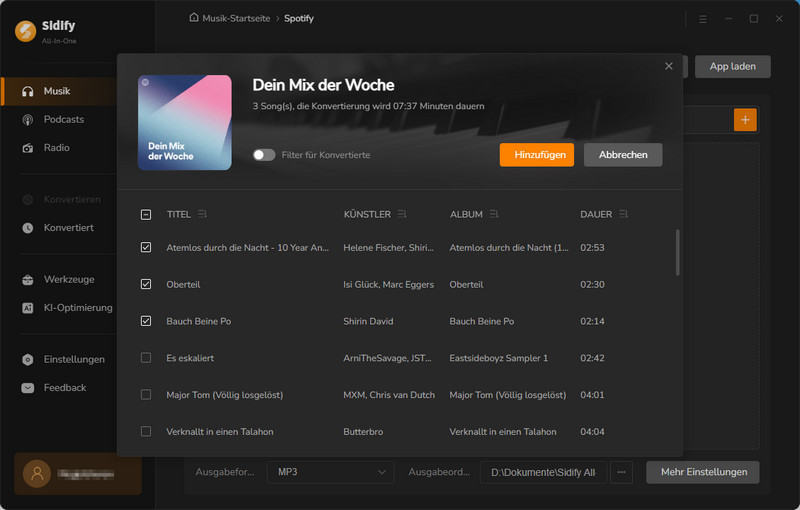
Task: Sort by KÜNSTLER column icon
Action: pyautogui.click(x=402, y=214)
